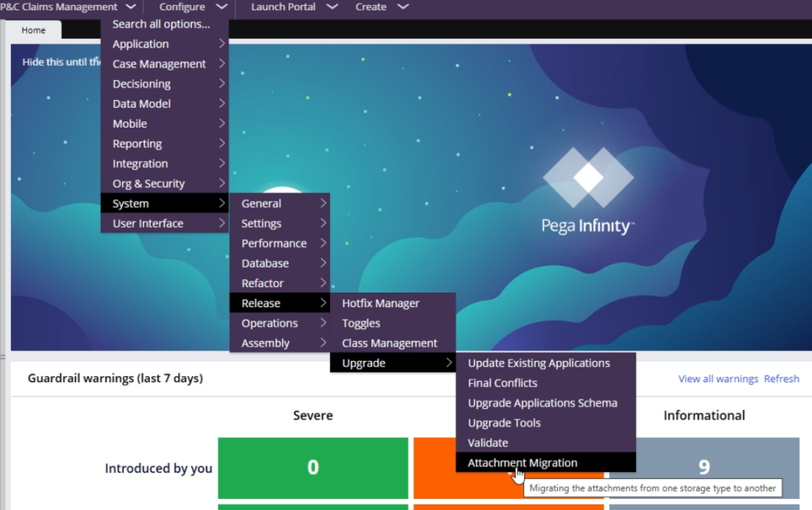Click the chevron beside Create
812x510 pixels.
coord(403,6)
